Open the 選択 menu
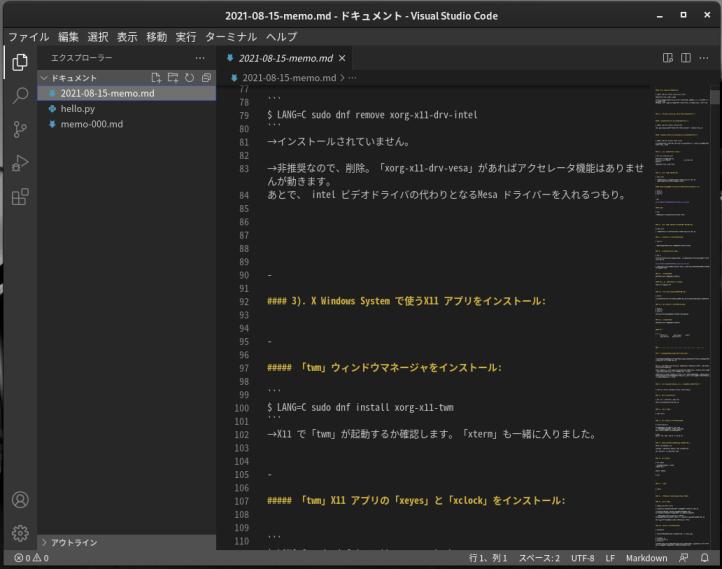The image size is (722, 569). click(x=98, y=37)
